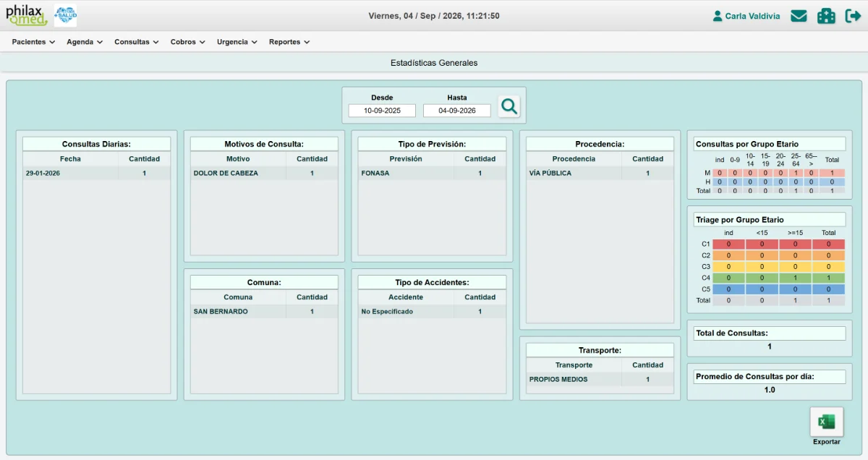Select the No Especificado accident row
Image resolution: width=868 pixels, height=460 pixels.
(433, 312)
